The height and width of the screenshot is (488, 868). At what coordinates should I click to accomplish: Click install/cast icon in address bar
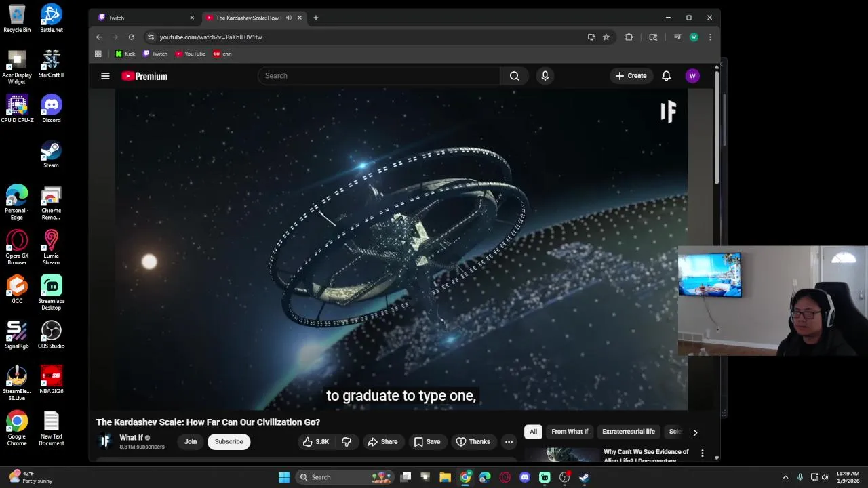coord(591,37)
